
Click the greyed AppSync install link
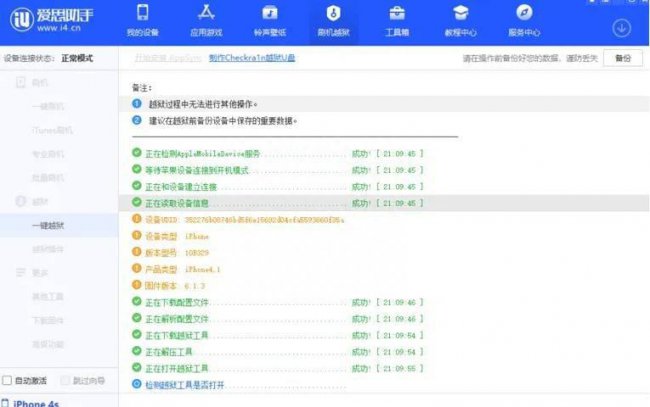[x=168, y=58]
